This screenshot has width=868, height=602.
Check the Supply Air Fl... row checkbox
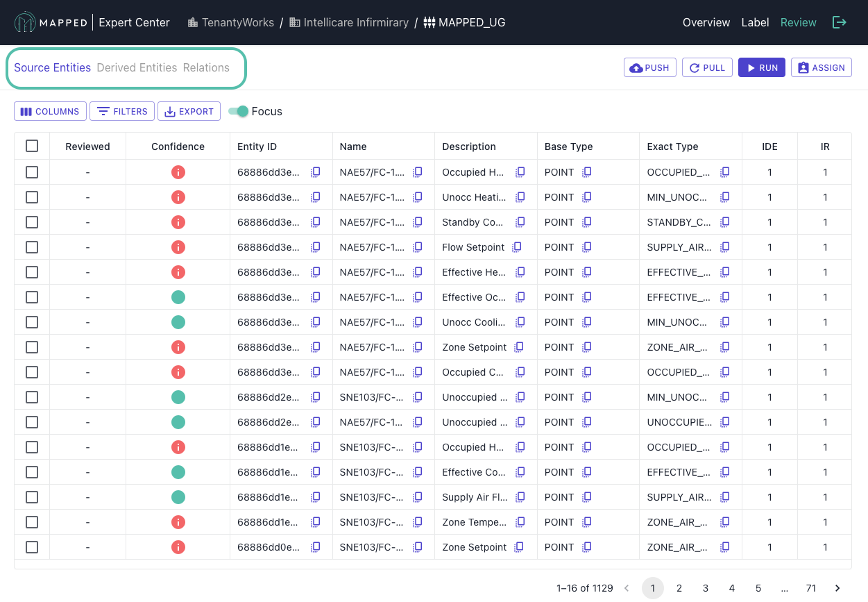pyautogui.click(x=32, y=497)
